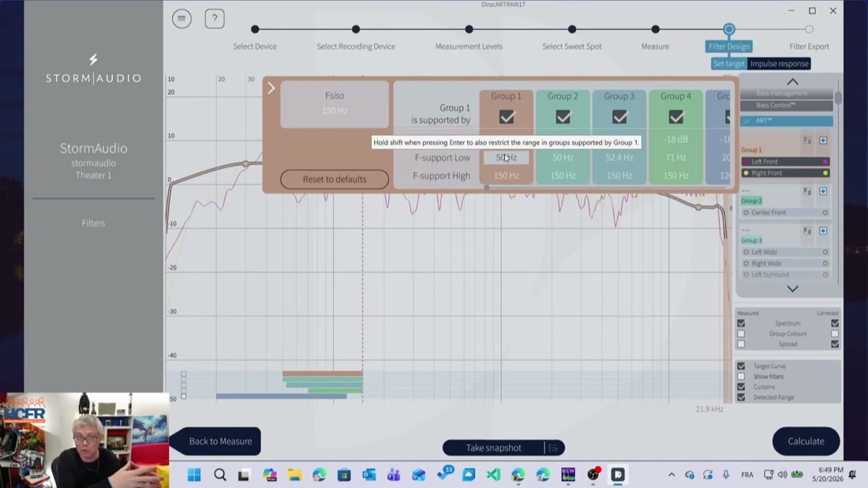Enable Measured Group Colours checkbox
Screen dimensions: 868x488
coord(741,334)
